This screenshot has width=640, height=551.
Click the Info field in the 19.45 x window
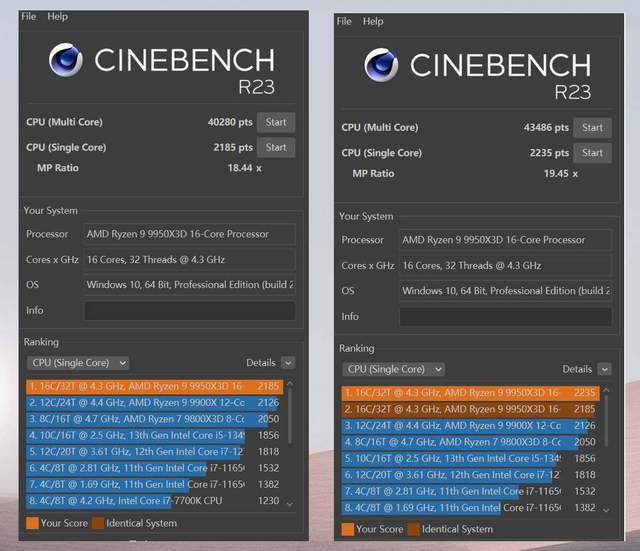click(505, 316)
